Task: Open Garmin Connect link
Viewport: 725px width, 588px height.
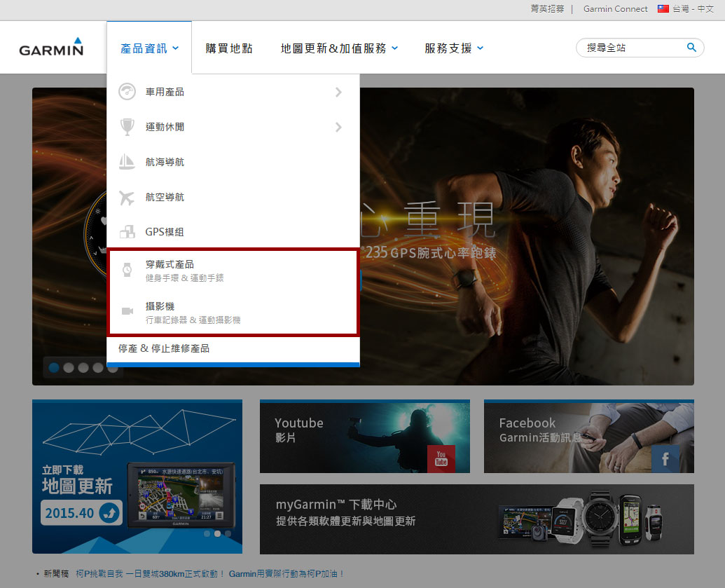Action: [x=616, y=9]
